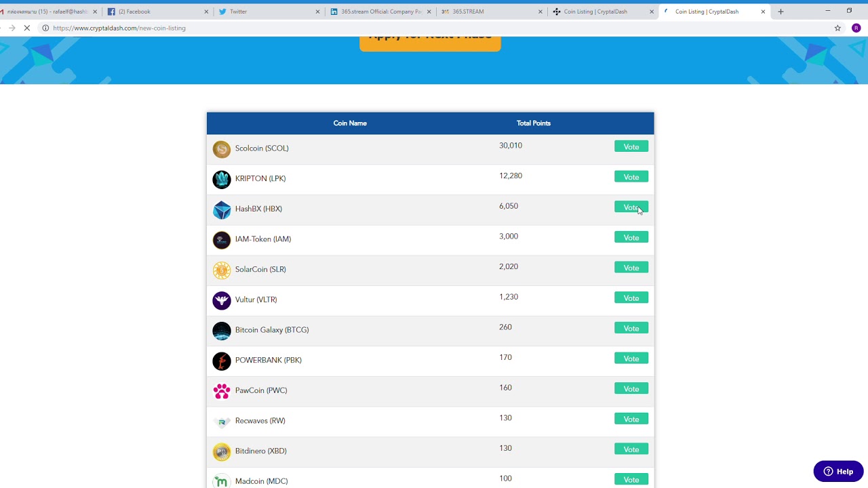Vote for IAM-Token (IAM)

631,237
